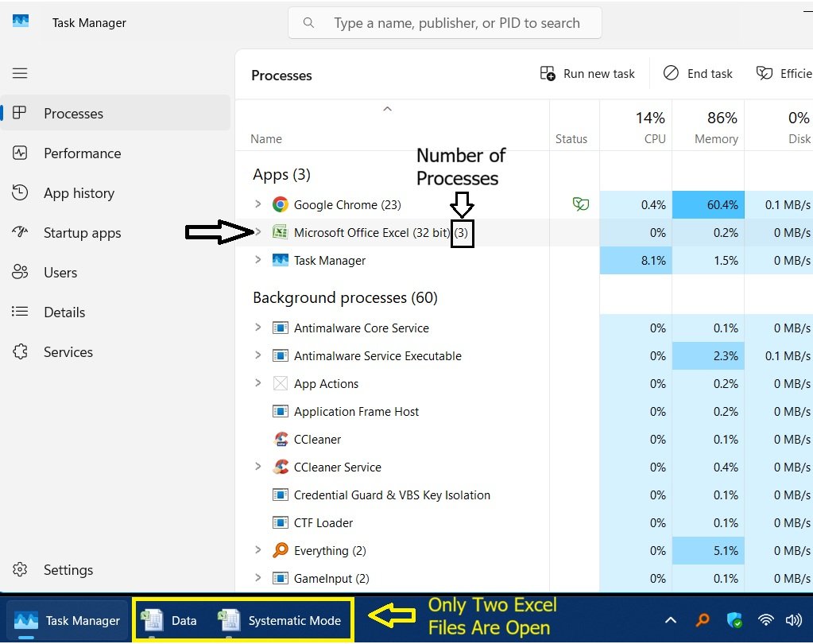Click the Efficiency mode button
Viewport: 813px width, 644px height.
pos(784,74)
